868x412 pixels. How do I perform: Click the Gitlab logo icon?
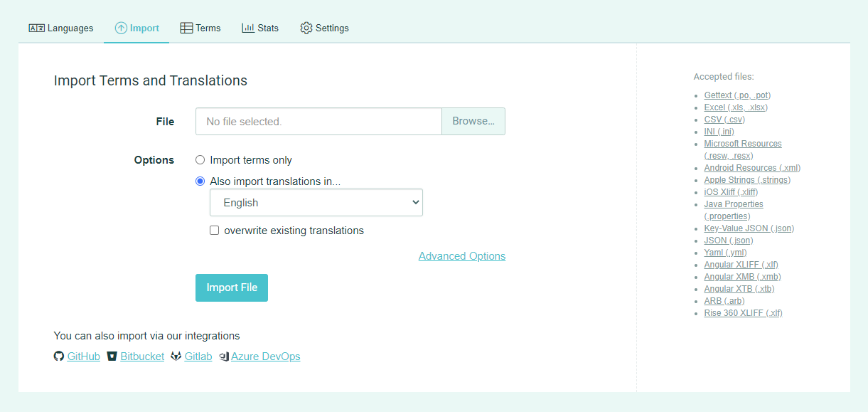pos(176,356)
